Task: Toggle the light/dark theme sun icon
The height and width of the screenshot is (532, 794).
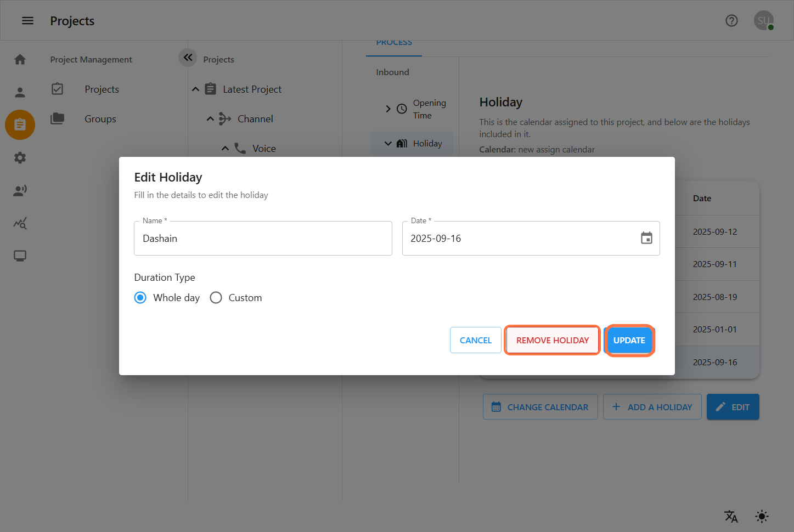Action: tap(762, 516)
